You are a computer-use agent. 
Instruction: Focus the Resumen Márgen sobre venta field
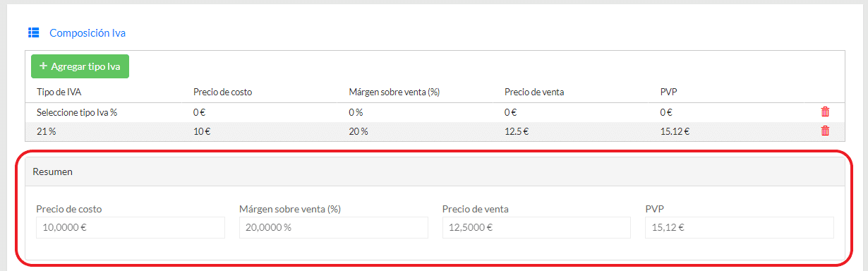click(x=334, y=227)
